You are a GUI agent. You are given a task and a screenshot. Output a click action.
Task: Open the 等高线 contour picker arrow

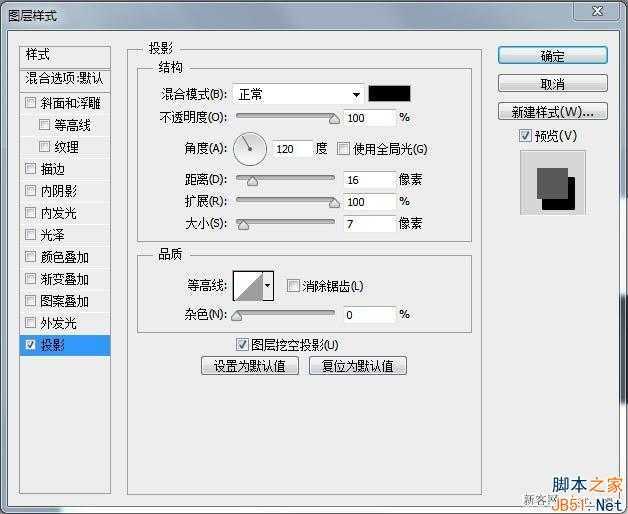[x=268, y=286]
